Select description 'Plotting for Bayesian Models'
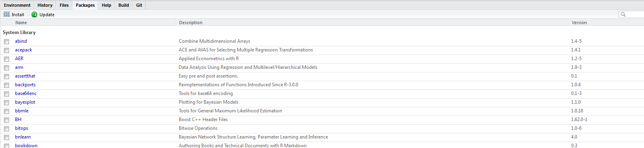The height and width of the screenshot is (148, 644). pos(208,102)
